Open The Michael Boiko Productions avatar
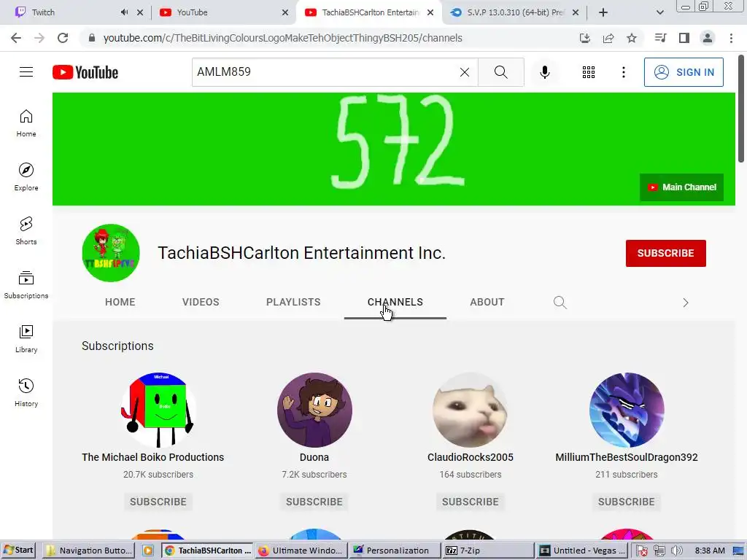This screenshot has width=747, height=560. click(158, 410)
